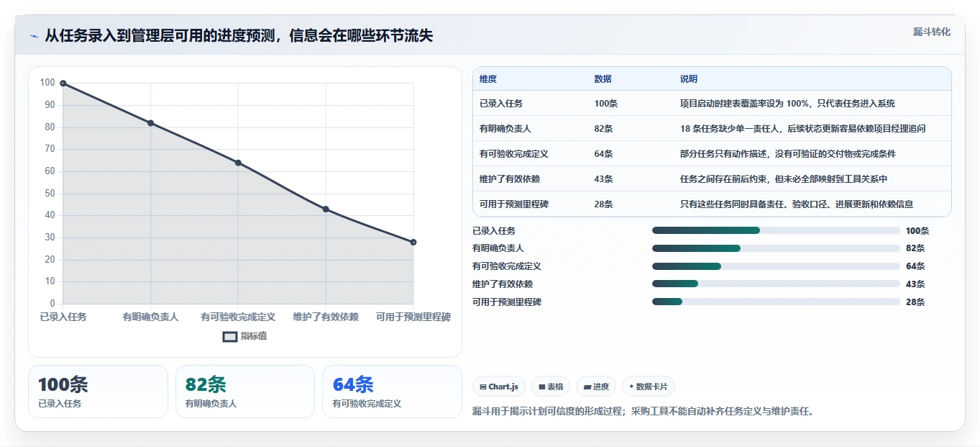
Task: Click the 28条 value beside the progress bar
Action: pos(915,302)
